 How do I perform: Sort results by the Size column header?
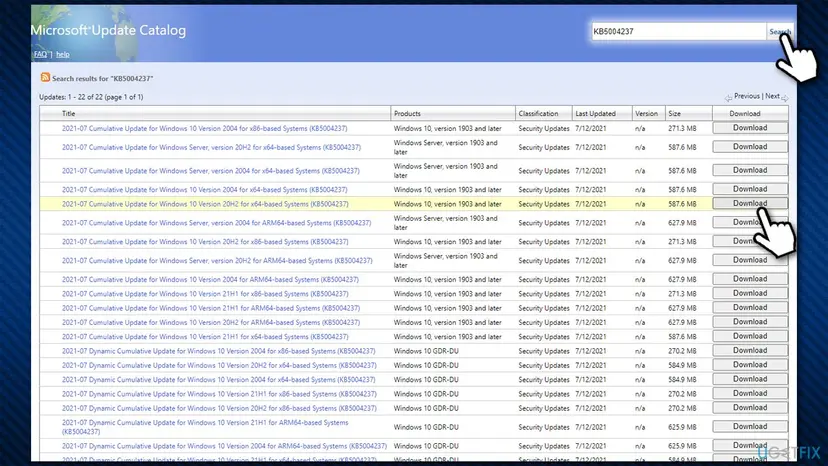674,113
